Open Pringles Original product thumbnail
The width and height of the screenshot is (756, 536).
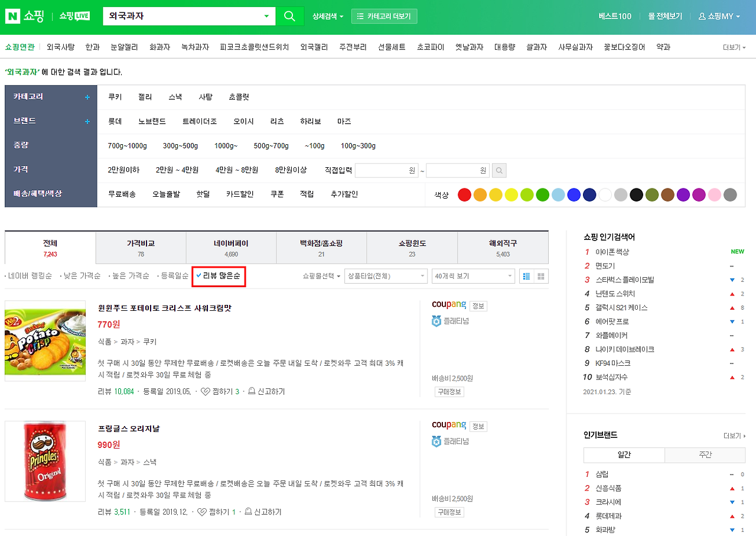(45, 462)
